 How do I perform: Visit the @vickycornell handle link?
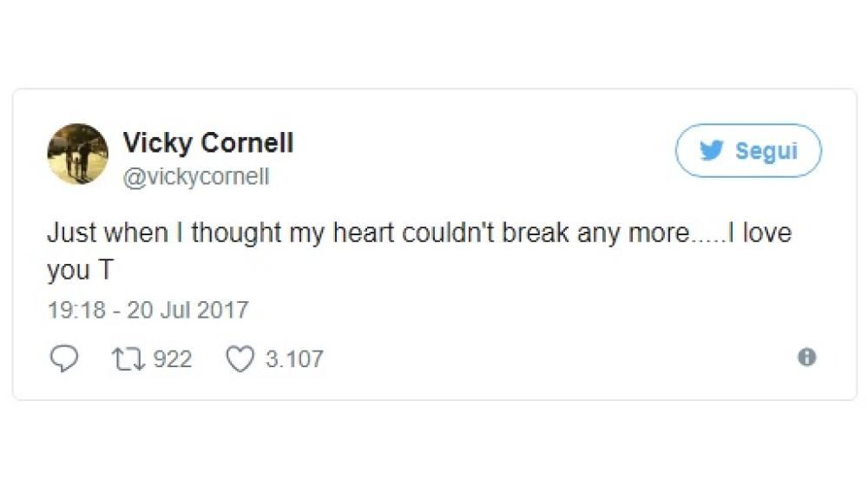tap(196, 177)
